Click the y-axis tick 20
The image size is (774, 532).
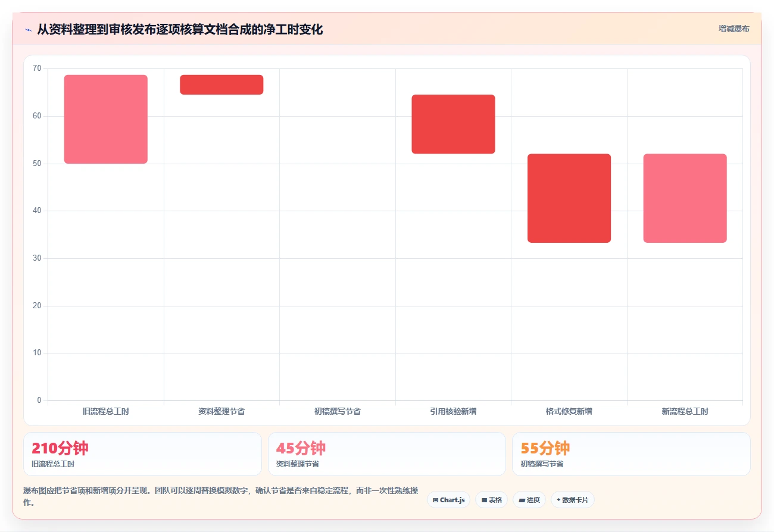[x=37, y=306]
